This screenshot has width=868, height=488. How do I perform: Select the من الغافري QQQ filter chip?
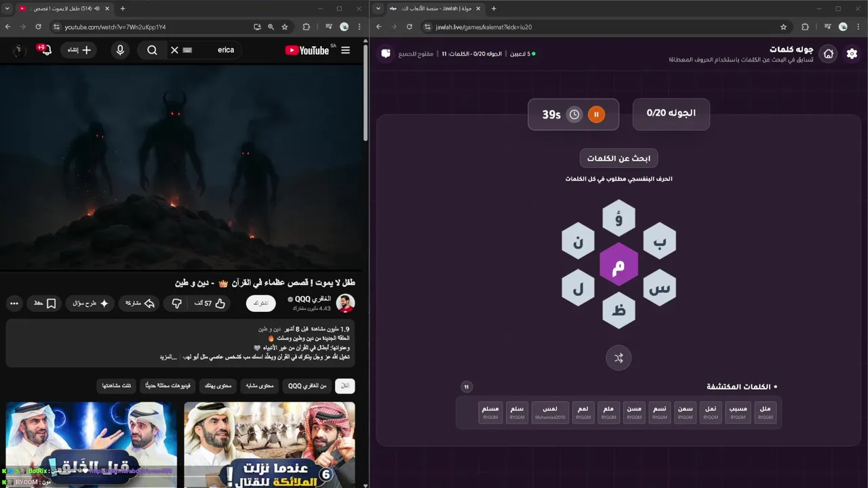307,386
